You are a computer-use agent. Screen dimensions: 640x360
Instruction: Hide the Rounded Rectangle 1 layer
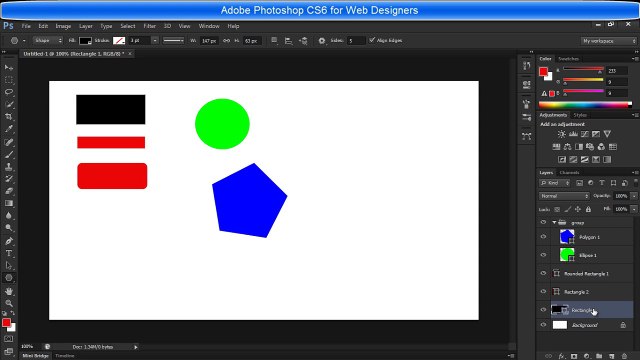tap(543, 273)
